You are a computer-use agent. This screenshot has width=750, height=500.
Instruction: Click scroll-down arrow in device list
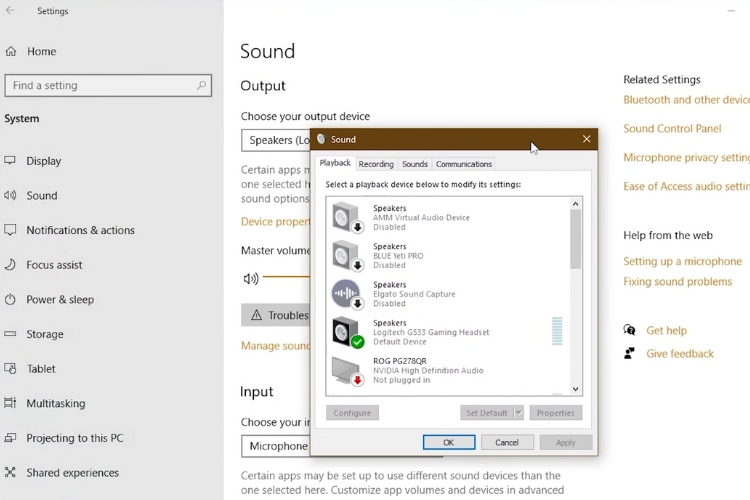[x=575, y=389]
